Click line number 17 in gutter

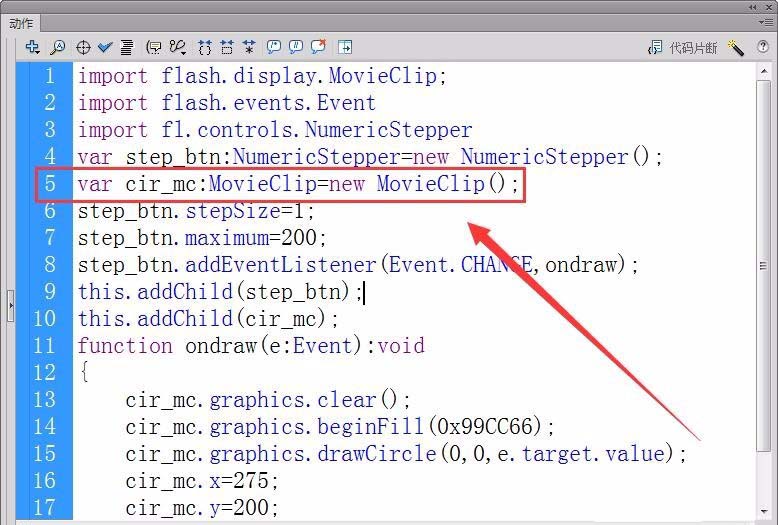(x=45, y=507)
